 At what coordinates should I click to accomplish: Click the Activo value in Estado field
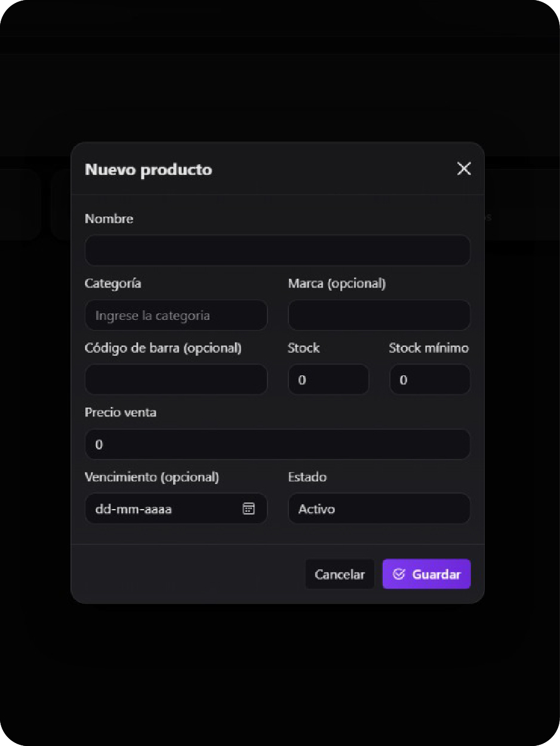click(316, 508)
